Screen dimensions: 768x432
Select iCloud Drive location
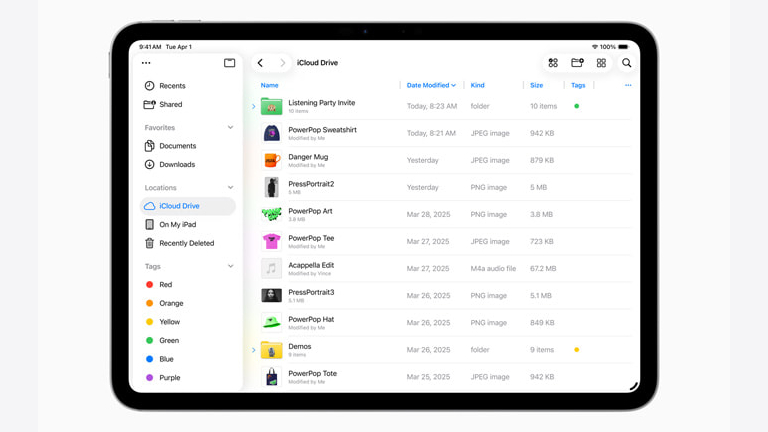click(188, 206)
